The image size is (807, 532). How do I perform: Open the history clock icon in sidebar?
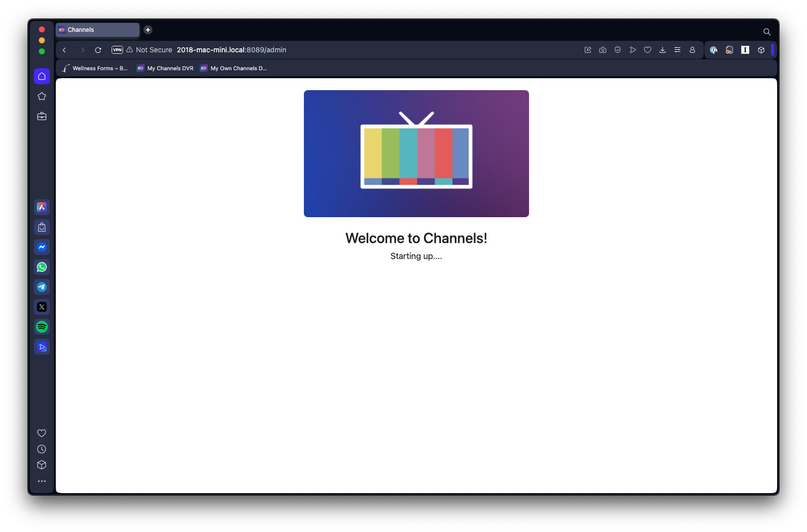point(42,449)
